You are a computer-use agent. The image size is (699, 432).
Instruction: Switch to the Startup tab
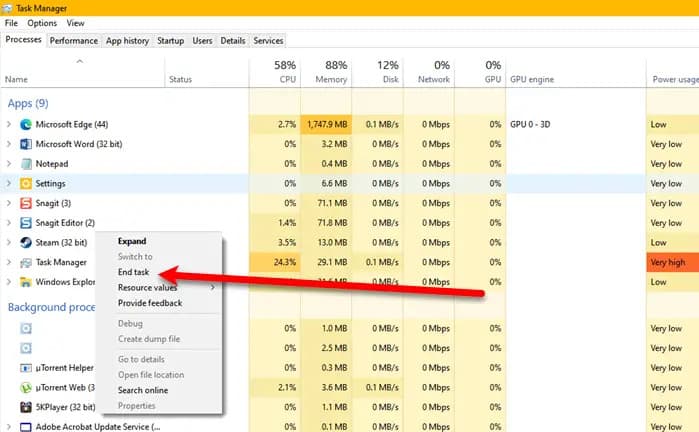coord(170,41)
